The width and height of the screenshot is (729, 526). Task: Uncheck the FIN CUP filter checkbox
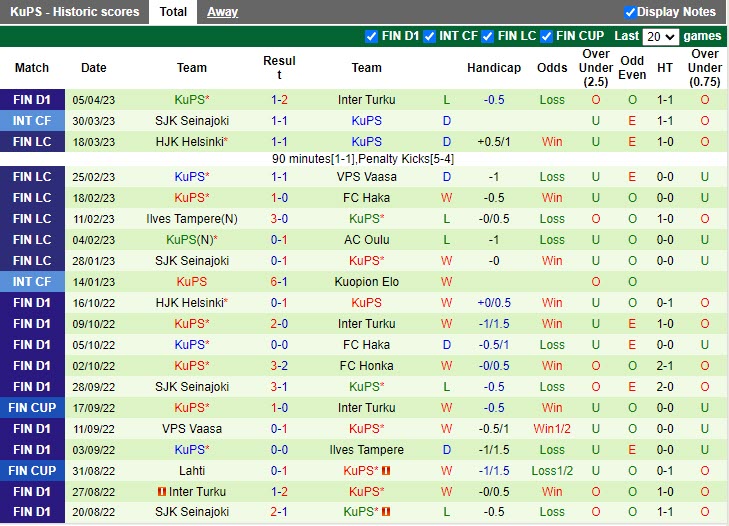tap(546, 36)
